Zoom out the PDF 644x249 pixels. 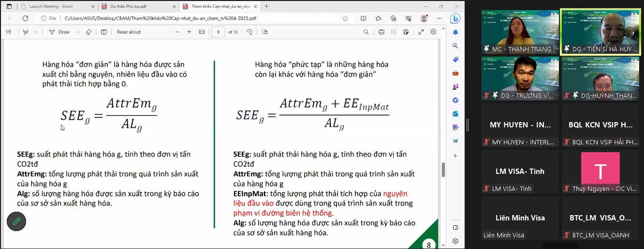point(176,32)
